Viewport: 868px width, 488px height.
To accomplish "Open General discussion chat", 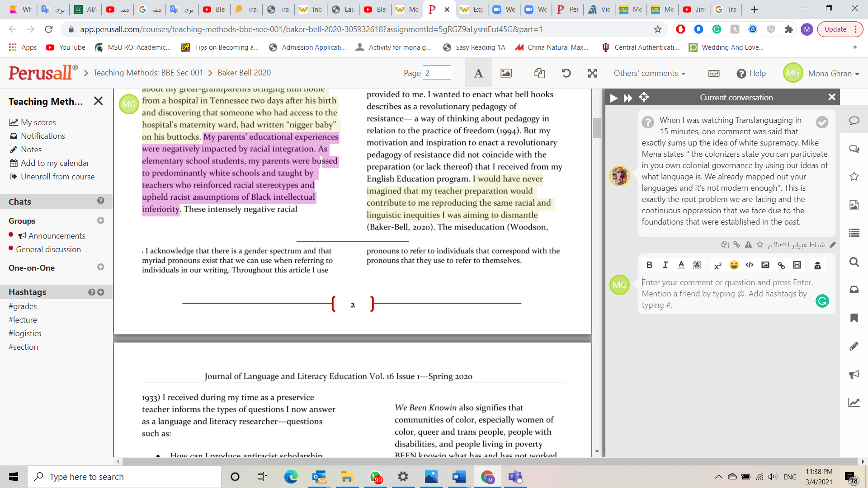I will point(48,249).
